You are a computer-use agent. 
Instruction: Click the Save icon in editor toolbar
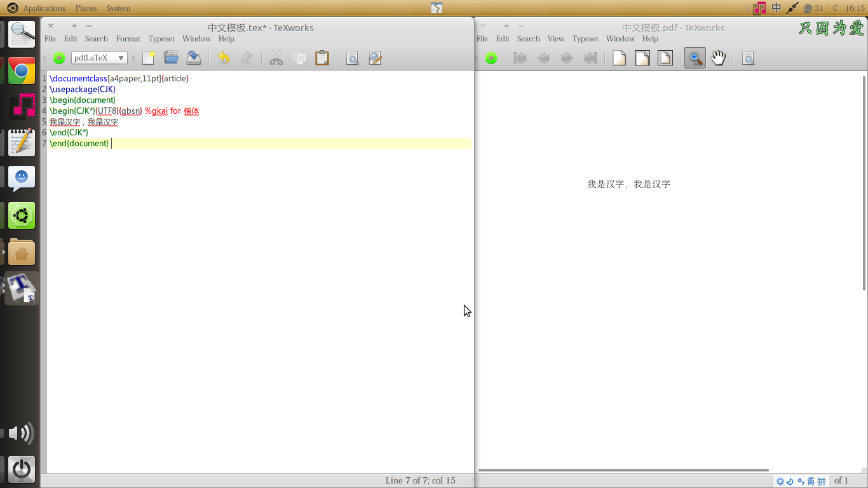coord(194,58)
